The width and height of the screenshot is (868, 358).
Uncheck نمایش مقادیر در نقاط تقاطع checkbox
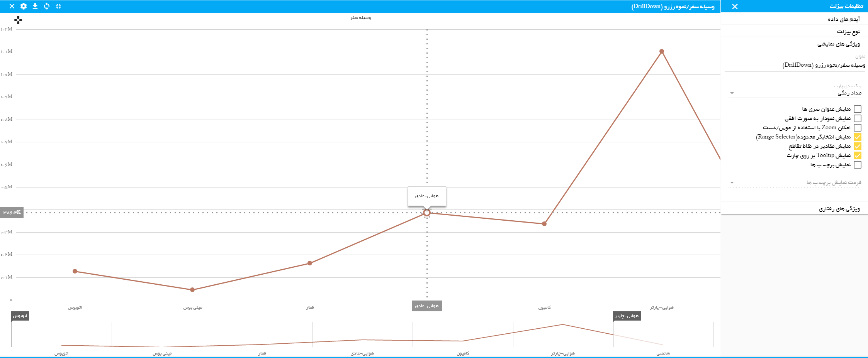click(x=858, y=146)
